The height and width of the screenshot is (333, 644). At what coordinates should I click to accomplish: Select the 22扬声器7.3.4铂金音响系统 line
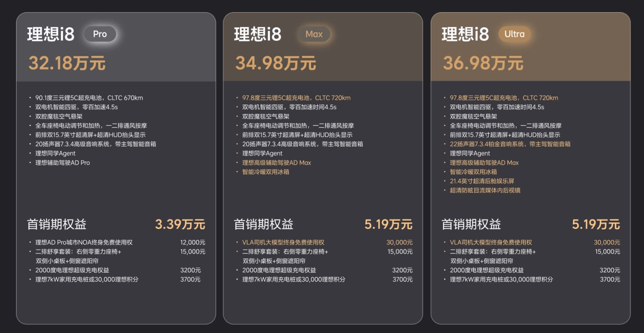point(510,144)
